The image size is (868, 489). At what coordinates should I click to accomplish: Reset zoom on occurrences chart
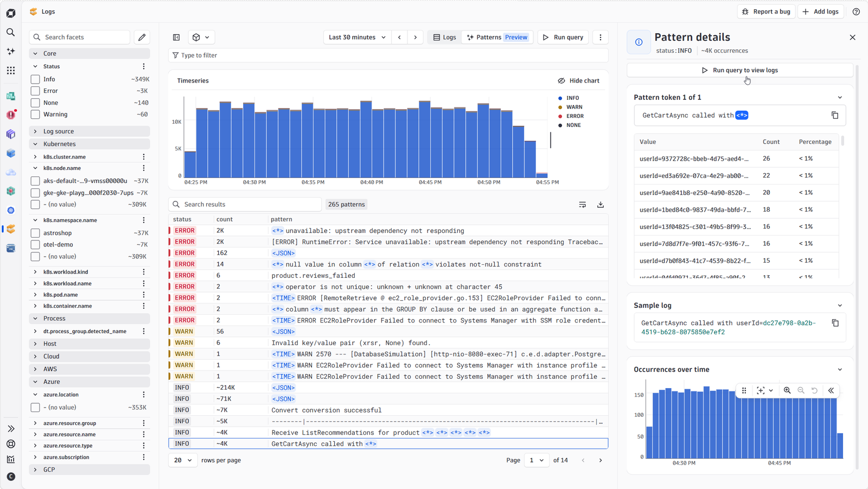814,390
